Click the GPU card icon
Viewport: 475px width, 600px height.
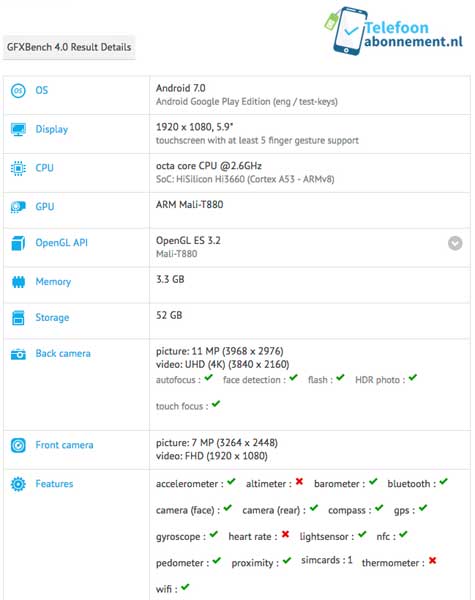18,207
